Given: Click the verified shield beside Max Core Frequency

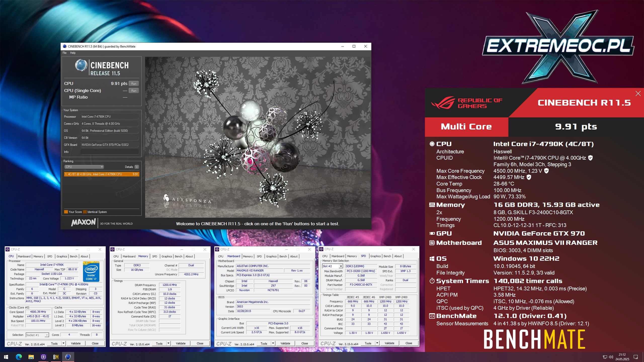Looking at the screenshot, I should point(546,171).
